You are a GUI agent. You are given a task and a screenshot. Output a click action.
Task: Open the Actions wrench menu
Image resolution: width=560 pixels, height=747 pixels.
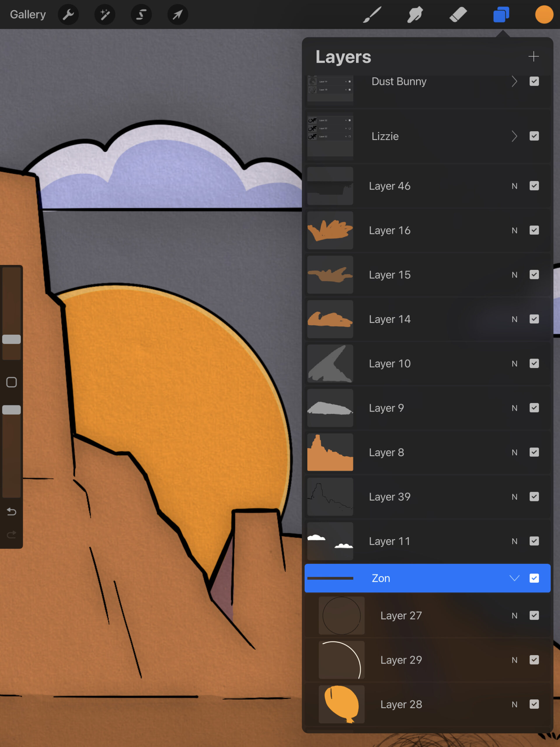[68, 15]
